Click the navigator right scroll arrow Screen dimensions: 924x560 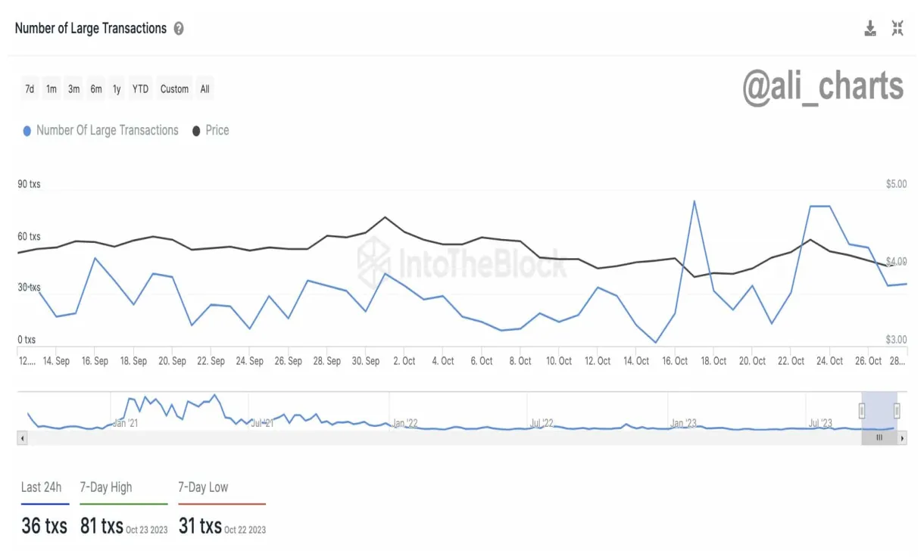pyautogui.click(x=902, y=438)
